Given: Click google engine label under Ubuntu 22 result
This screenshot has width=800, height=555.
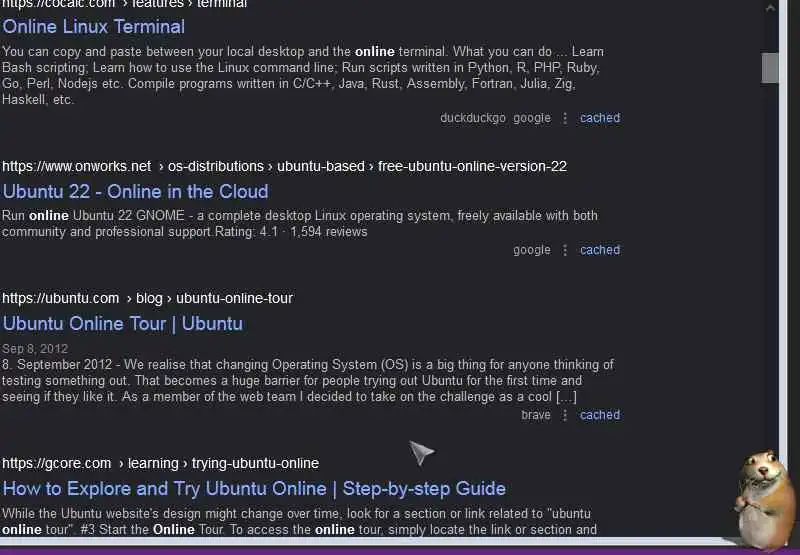Looking at the screenshot, I should coord(532,250).
